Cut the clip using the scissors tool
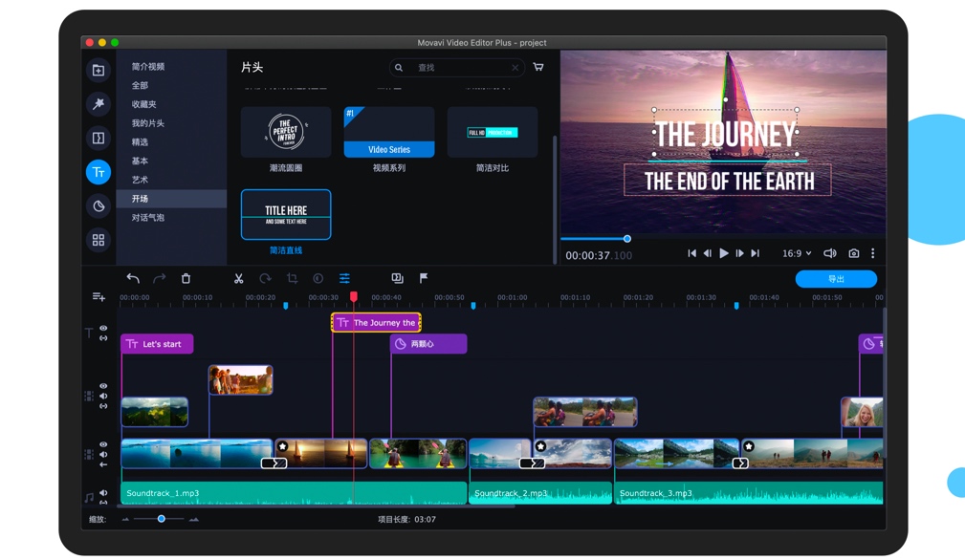Screen dimensions: 965x560 (238, 278)
